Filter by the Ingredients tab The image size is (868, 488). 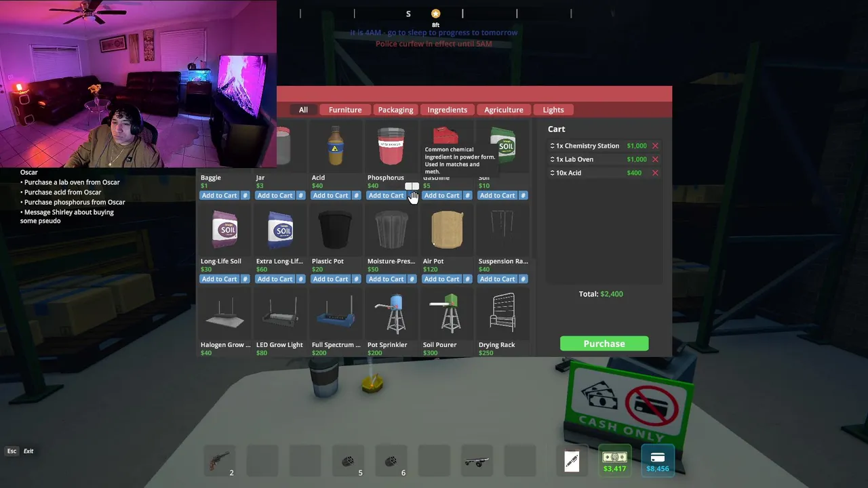click(x=447, y=110)
